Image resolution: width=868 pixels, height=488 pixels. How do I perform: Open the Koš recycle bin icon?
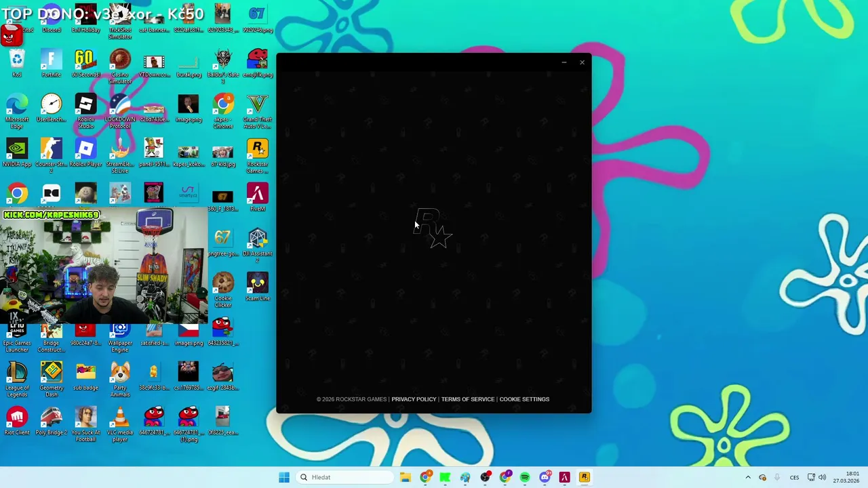pos(17,63)
